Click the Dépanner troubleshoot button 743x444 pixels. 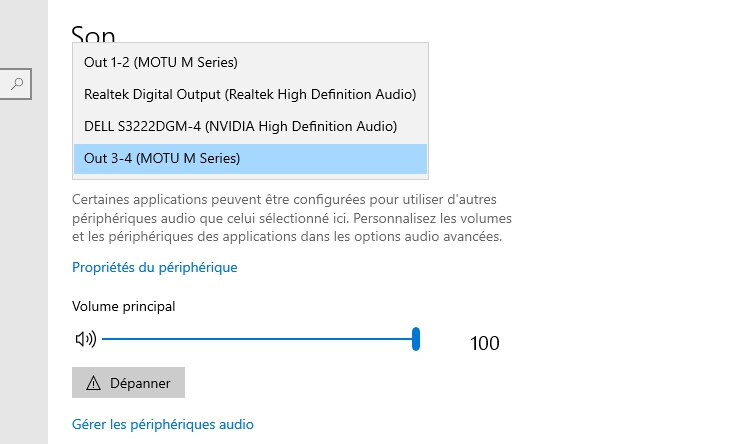(x=128, y=382)
